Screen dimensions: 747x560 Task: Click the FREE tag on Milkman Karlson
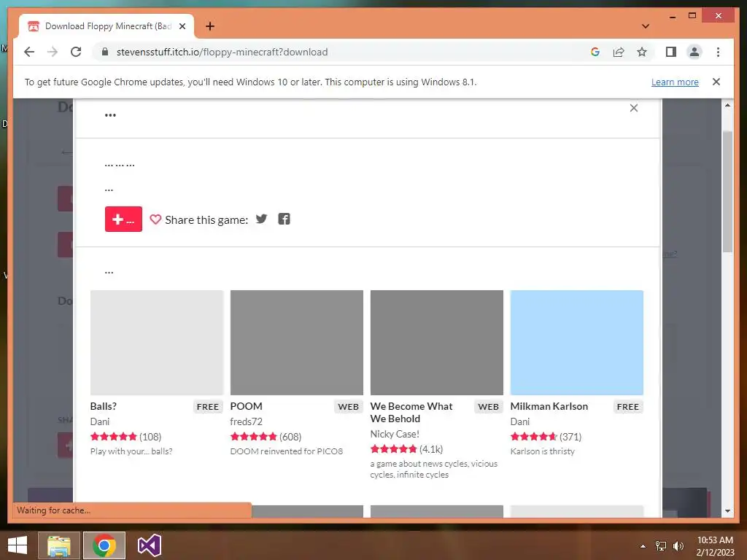628,407
